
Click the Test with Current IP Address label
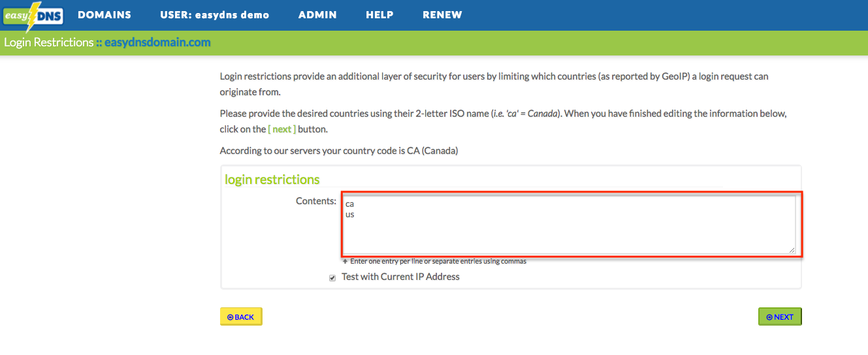pyautogui.click(x=400, y=277)
